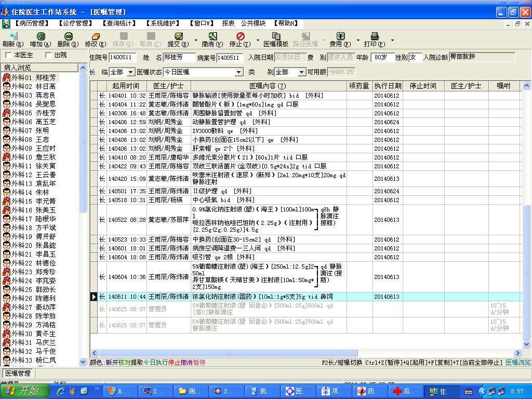
Task: Open the 公共模块 menu
Action: (x=253, y=23)
